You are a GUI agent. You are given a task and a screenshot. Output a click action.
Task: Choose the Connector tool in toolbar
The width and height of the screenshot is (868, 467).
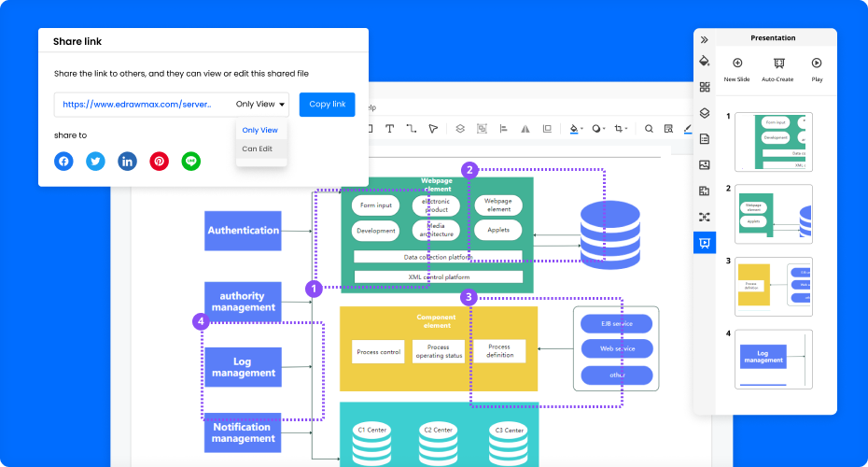point(412,129)
